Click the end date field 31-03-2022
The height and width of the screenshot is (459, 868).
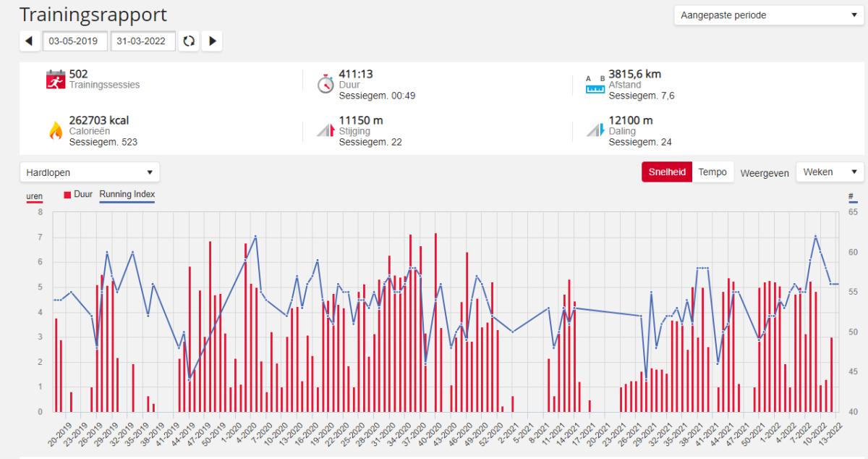(x=143, y=41)
